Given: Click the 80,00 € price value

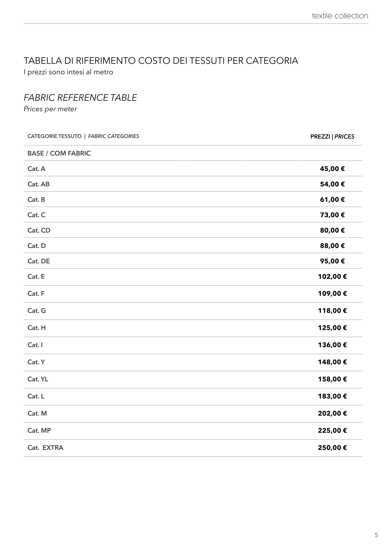Looking at the screenshot, I should tap(332, 230).
